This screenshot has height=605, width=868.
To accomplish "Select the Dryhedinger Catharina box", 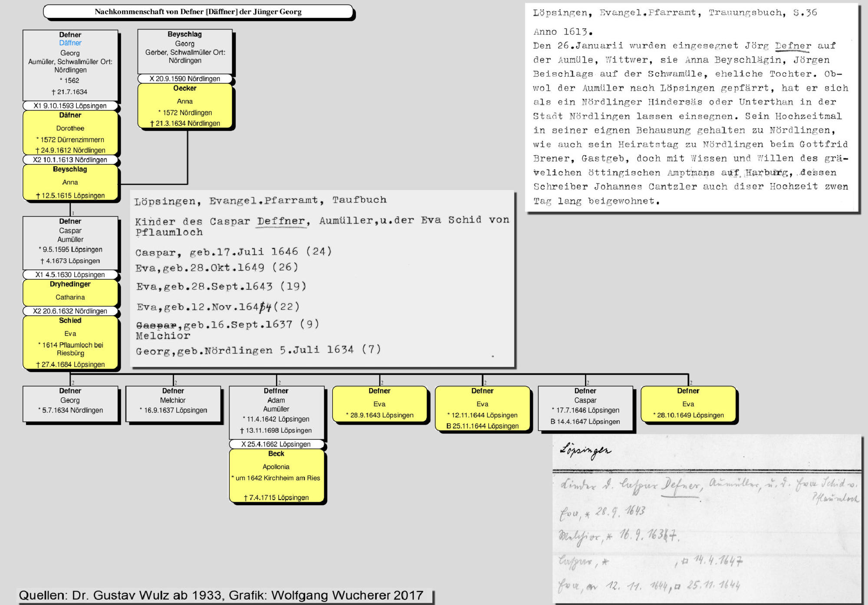I will click(70, 292).
